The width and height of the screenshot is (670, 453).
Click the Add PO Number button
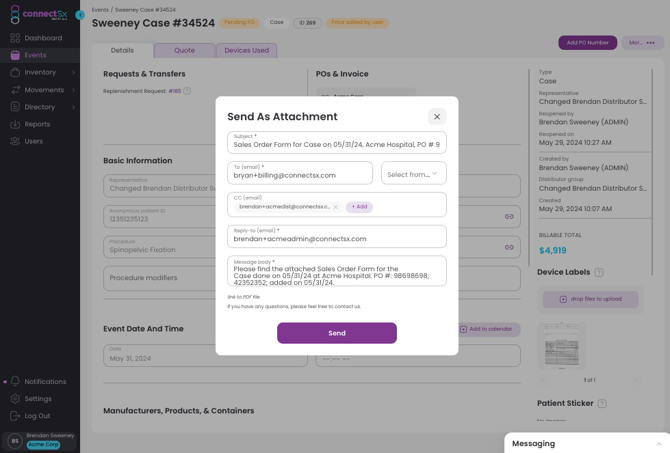click(x=588, y=43)
